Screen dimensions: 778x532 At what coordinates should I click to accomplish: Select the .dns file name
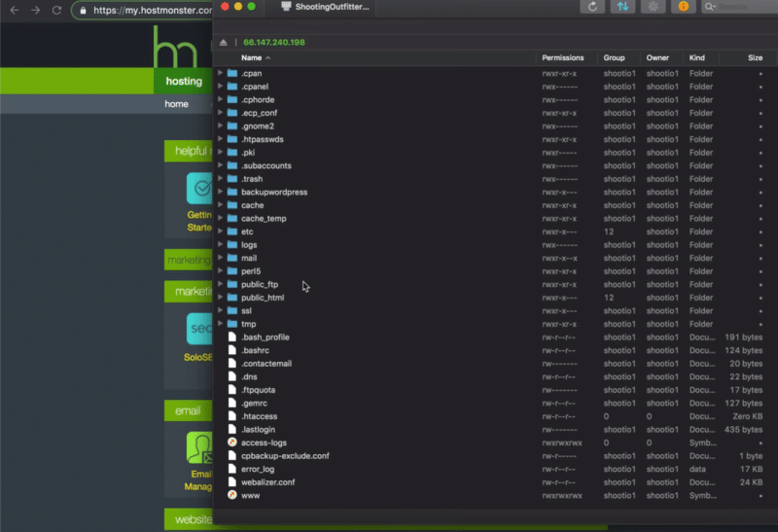tap(249, 376)
